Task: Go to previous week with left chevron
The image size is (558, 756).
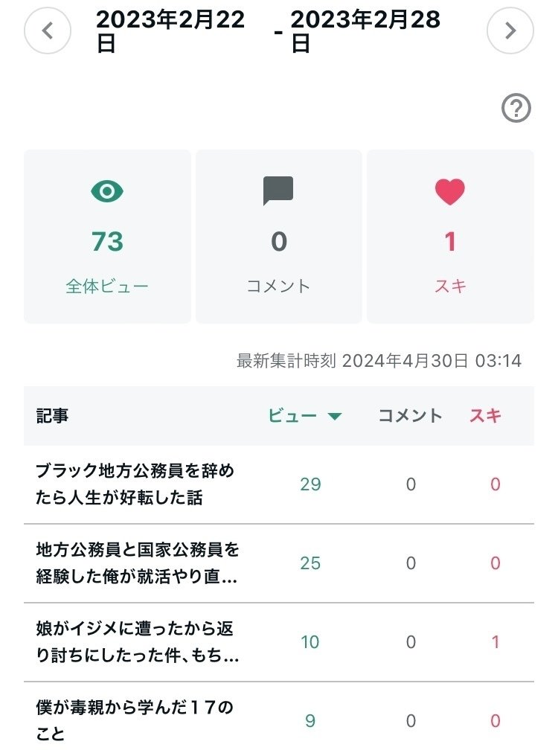Action: (48, 31)
